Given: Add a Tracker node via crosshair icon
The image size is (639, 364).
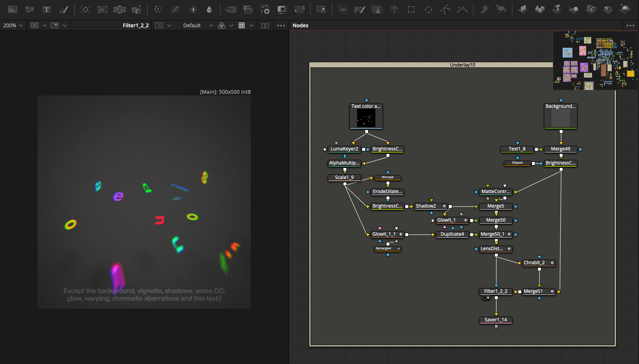Looking at the screenshot, I should pos(85,10).
